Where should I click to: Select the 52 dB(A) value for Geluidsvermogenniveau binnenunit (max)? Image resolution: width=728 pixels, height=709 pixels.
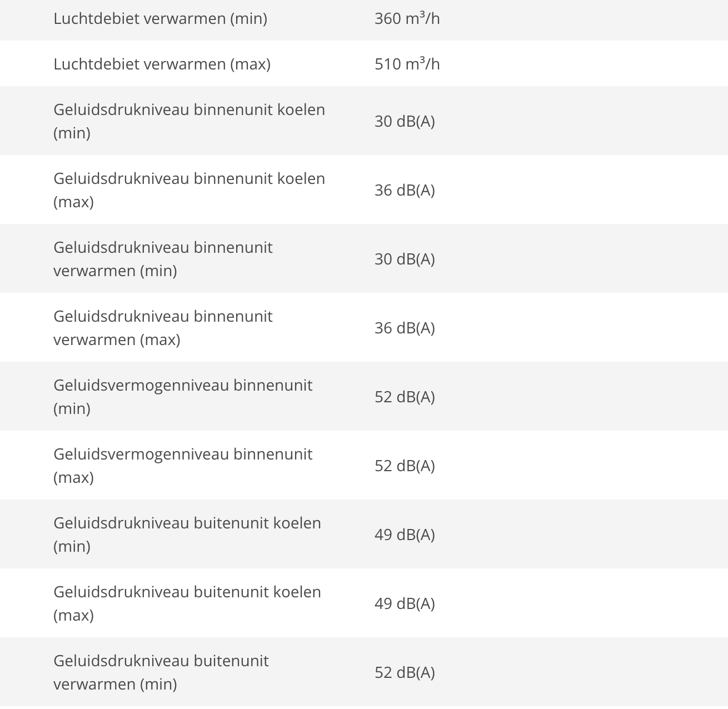point(405,466)
